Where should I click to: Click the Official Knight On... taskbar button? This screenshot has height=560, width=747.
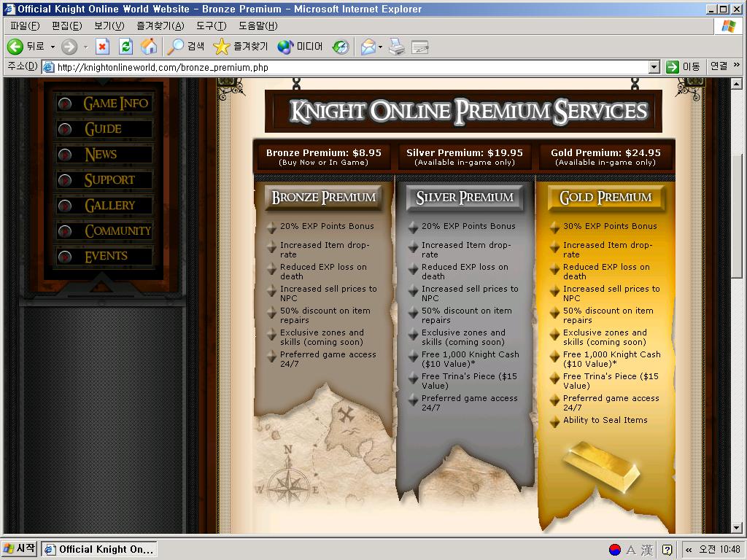pos(99,550)
